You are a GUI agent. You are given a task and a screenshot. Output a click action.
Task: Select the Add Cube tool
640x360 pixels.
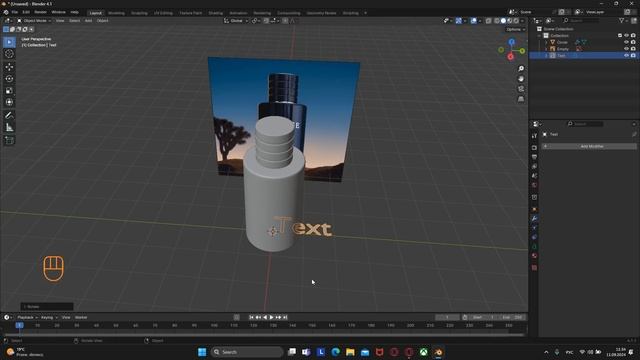(x=9, y=140)
